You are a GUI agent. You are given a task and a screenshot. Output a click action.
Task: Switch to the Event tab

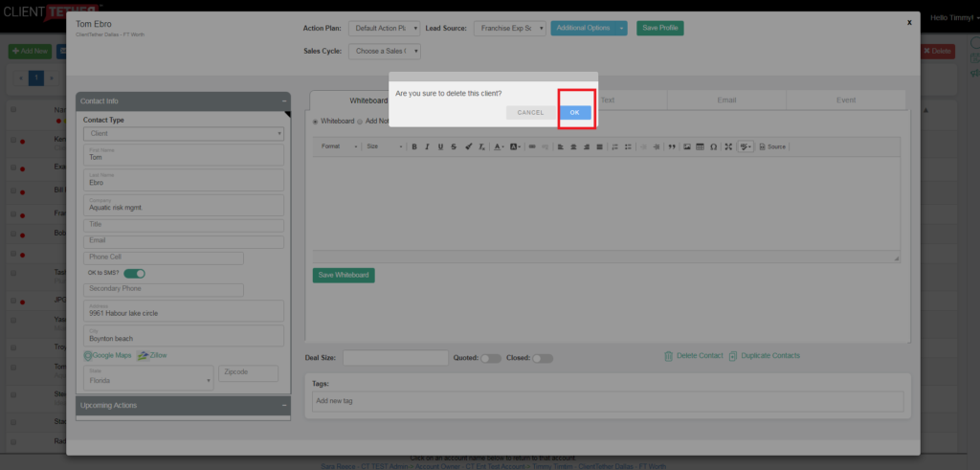[846, 100]
